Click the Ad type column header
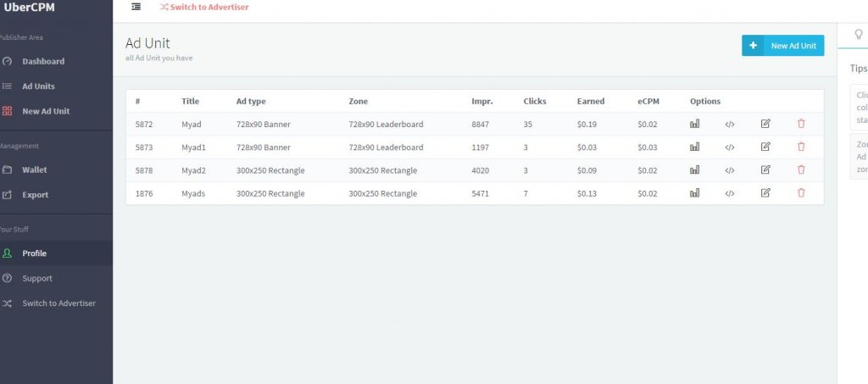868x384 pixels. [251, 101]
